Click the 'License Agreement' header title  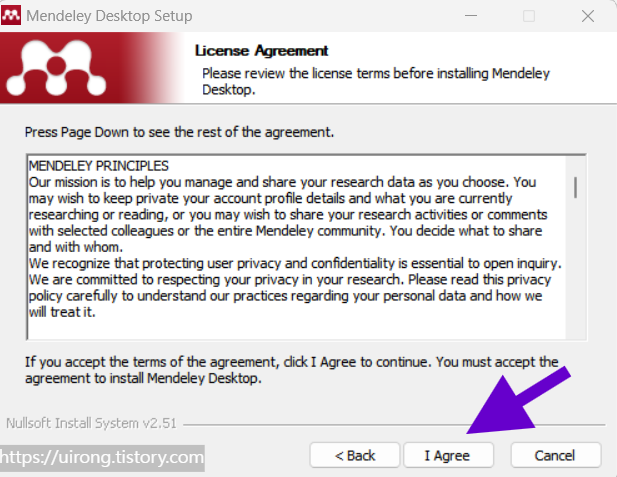pos(261,51)
